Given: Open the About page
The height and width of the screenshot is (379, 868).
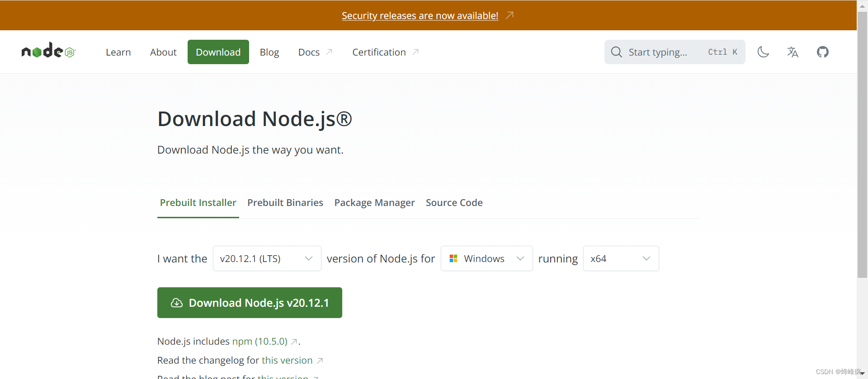Looking at the screenshot, I should click(x=163, y=52).
